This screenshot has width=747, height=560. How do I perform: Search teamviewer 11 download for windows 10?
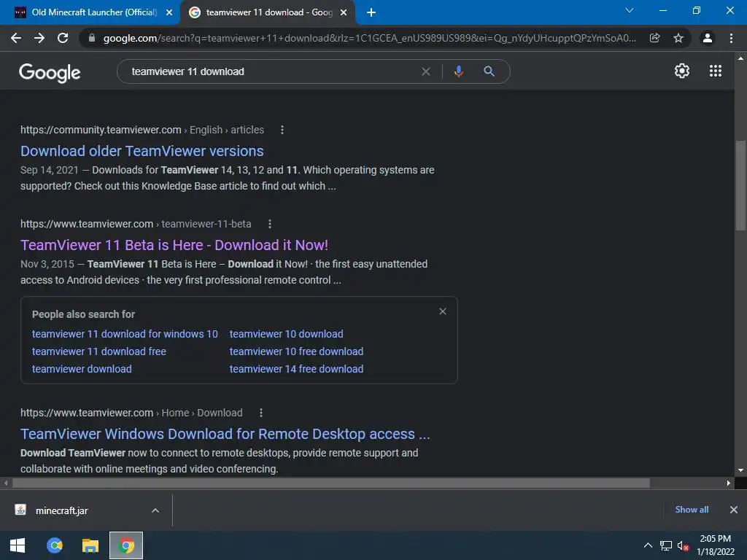coord(125,334)
